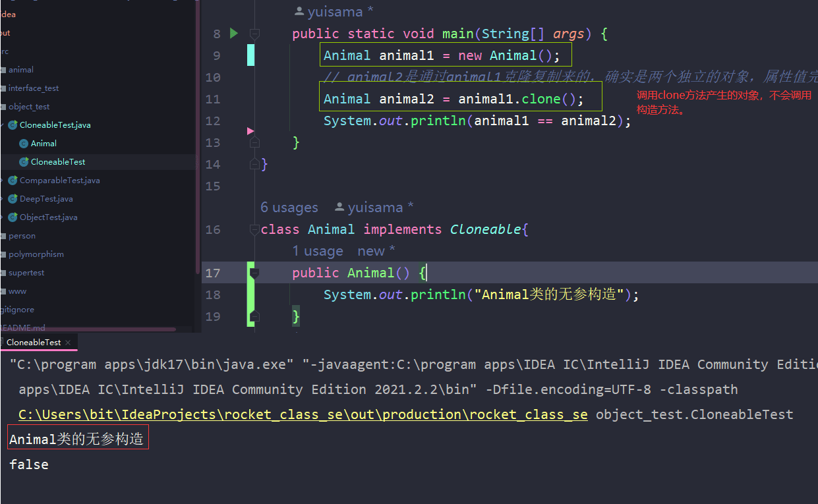Click the ComparableTest.java file icon

click(x=13, y=181)
